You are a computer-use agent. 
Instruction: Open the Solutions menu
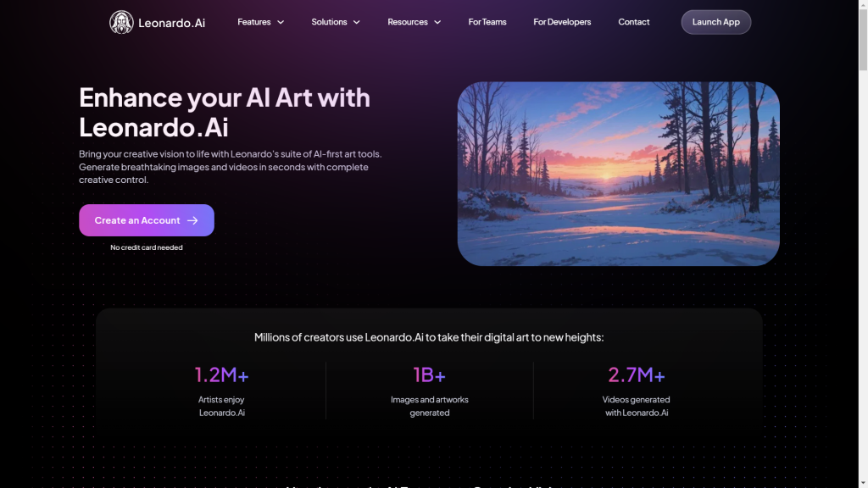tap(336, 22)
